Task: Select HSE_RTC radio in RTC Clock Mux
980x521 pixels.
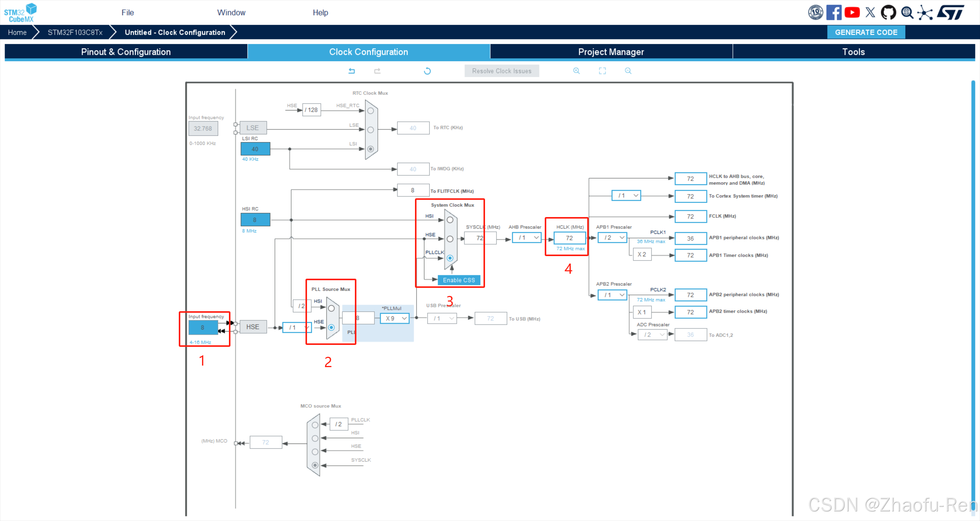Action: (371, 111)
